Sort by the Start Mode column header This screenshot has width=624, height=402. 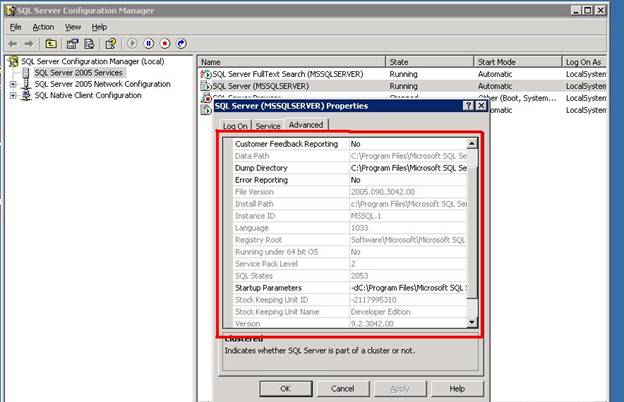point(518,62)
